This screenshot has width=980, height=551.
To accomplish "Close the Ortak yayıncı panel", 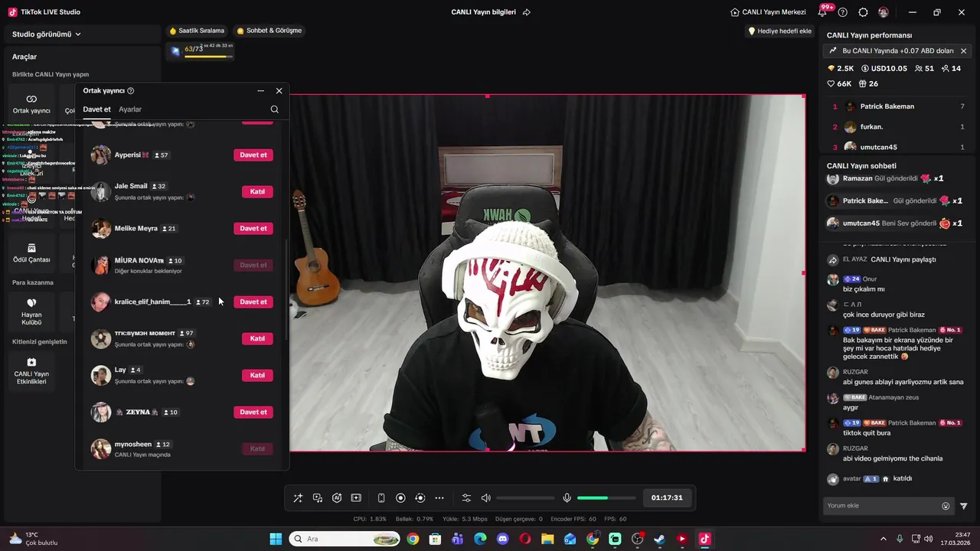I will tap(279, 90).
